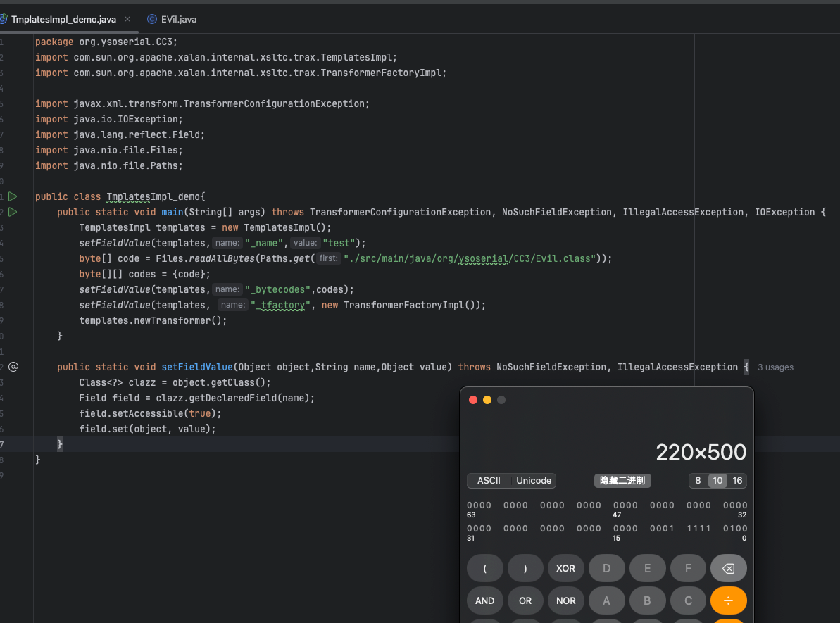
Task: Switch to the TmplatesImpl_demo.java tab
Action: click(x=63, y=19)
